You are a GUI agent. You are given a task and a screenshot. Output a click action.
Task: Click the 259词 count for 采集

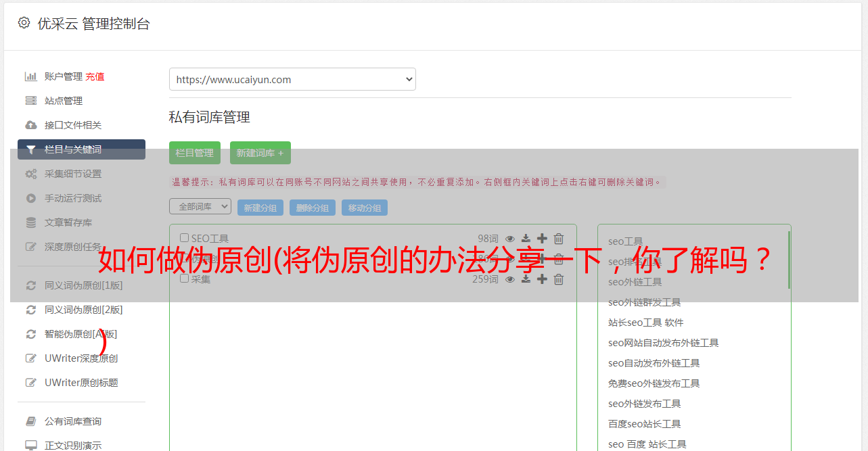coord(485,279)
